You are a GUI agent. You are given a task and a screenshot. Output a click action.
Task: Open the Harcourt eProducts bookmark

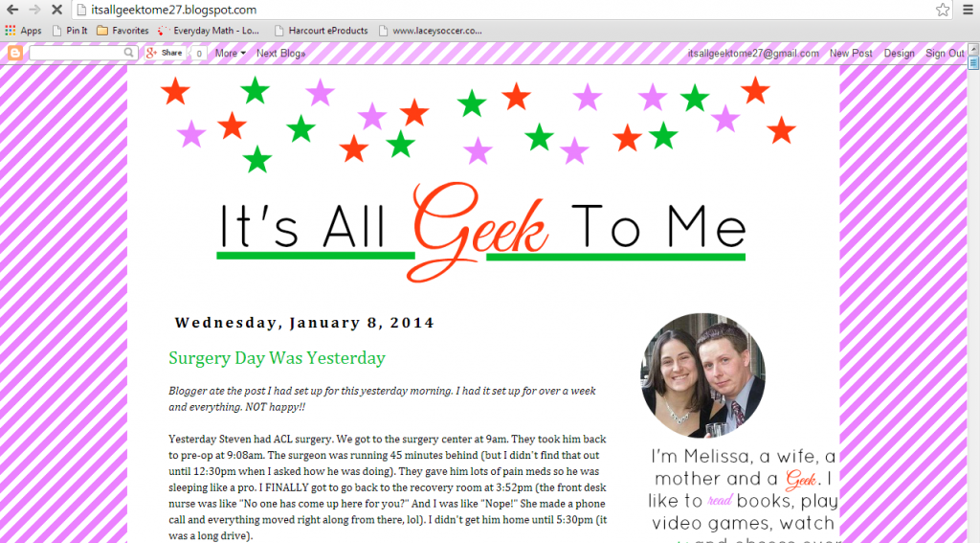(x=321, y=31)
